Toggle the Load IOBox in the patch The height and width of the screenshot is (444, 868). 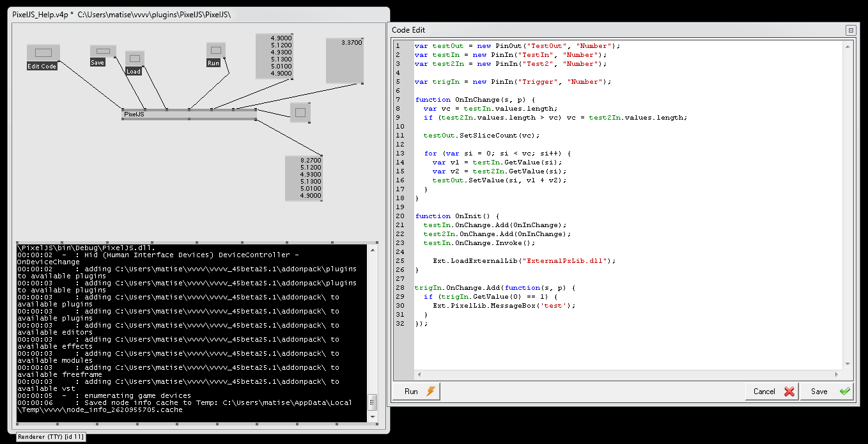134,59
